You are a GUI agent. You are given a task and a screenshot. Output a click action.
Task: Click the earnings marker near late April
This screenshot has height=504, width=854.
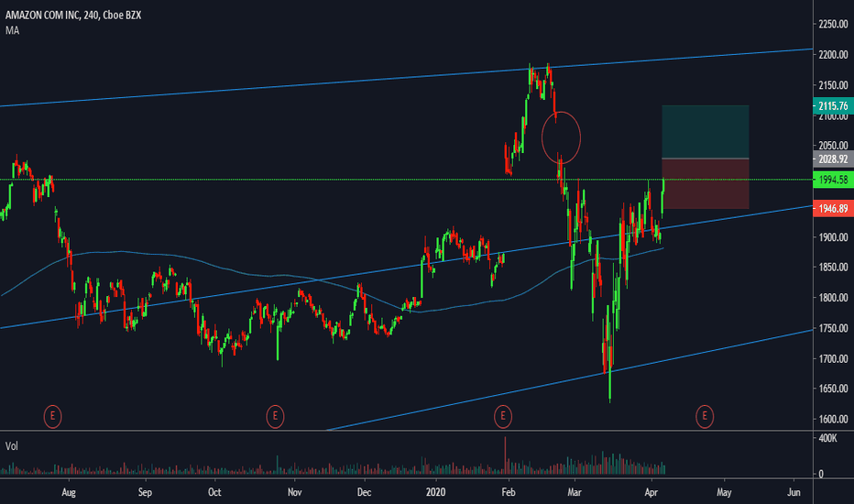point(705,417)
